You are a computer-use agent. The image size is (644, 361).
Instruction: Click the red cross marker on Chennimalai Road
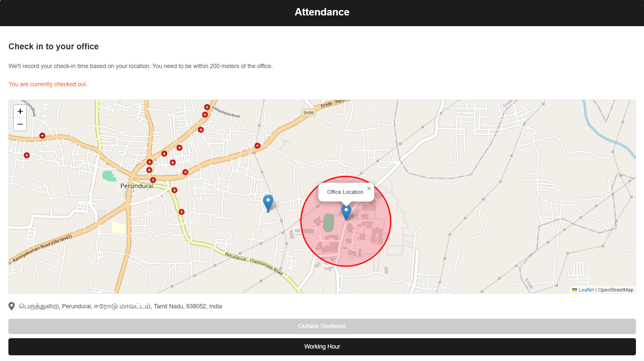(182, 212)
